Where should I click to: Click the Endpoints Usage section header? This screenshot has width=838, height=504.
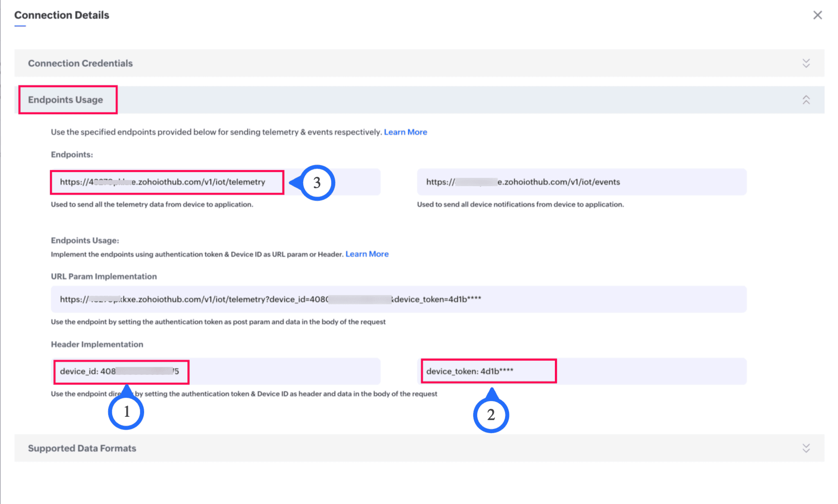pyautogui.click(x=65, y=100)
